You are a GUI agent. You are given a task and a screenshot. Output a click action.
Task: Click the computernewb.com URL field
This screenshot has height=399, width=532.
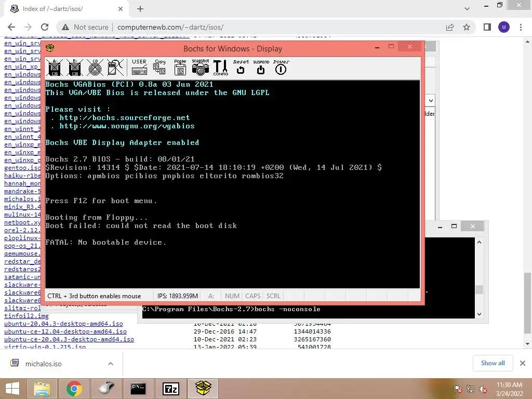170,27
